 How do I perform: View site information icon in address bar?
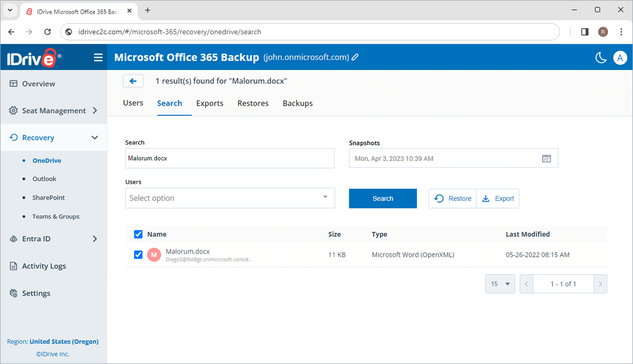pos(68,32)
